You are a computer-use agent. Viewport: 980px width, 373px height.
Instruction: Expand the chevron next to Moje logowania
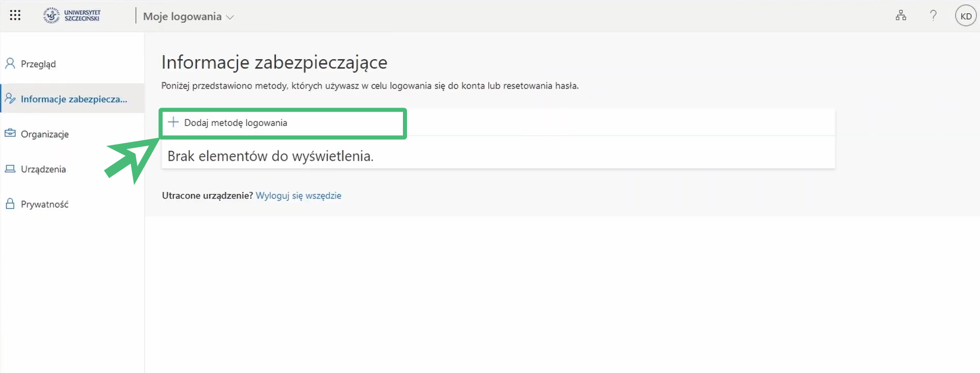pyautogui.click(x=230, y=17)
